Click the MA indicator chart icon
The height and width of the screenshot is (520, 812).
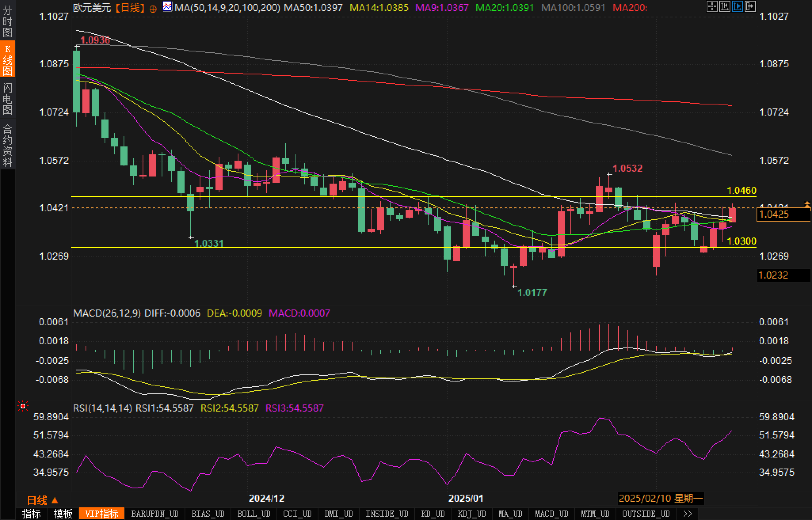pos(168,7)
